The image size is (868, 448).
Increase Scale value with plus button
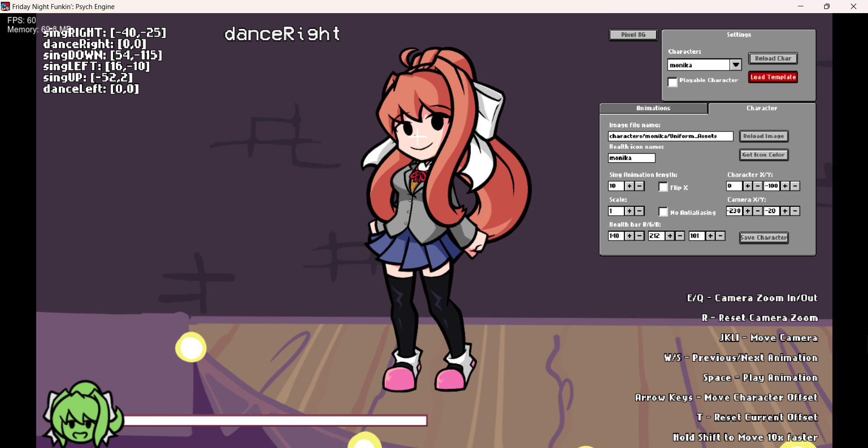point(629,211)
